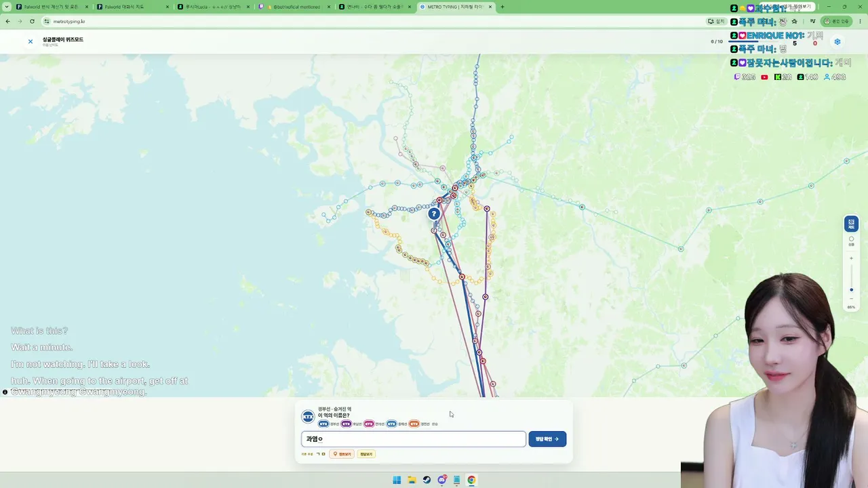
Task: Click the hint view button with pin icon
Action: [x=342, y=454]
